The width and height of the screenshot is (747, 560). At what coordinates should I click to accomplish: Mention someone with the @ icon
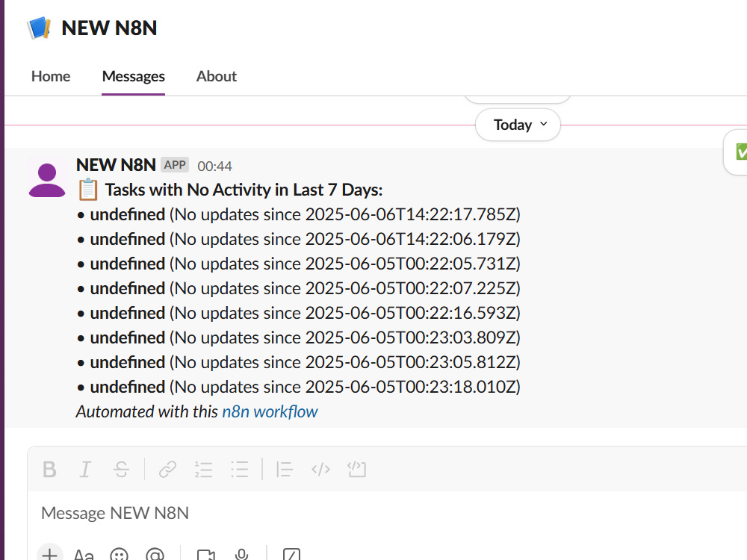click(155, 554)
